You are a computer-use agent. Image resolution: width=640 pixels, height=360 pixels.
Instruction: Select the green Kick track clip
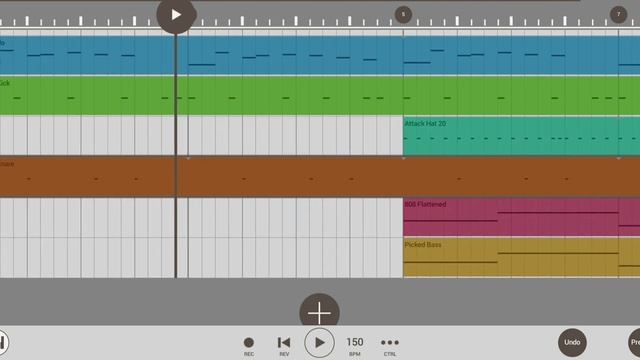pos(320,96)
